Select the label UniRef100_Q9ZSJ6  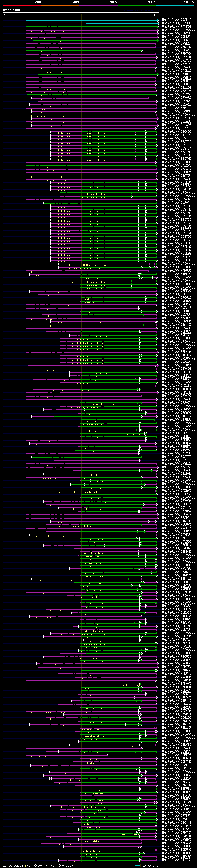tap(177, 61)
